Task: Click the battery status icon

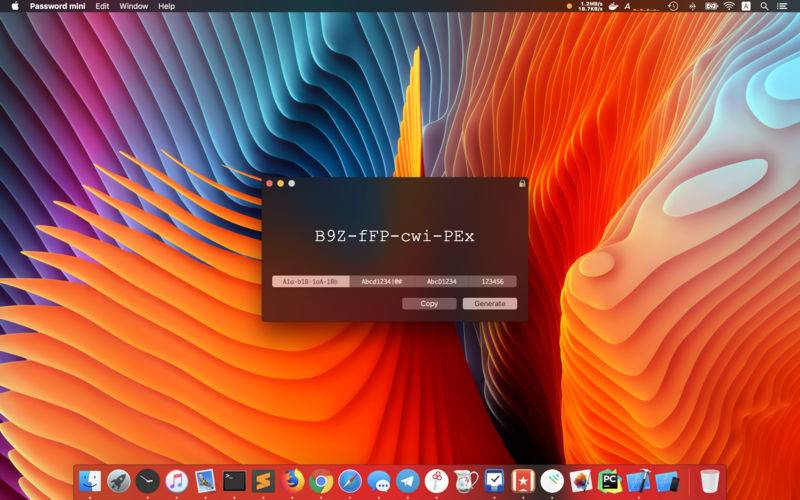Action: pyautogui.click(x=711, y=6)
